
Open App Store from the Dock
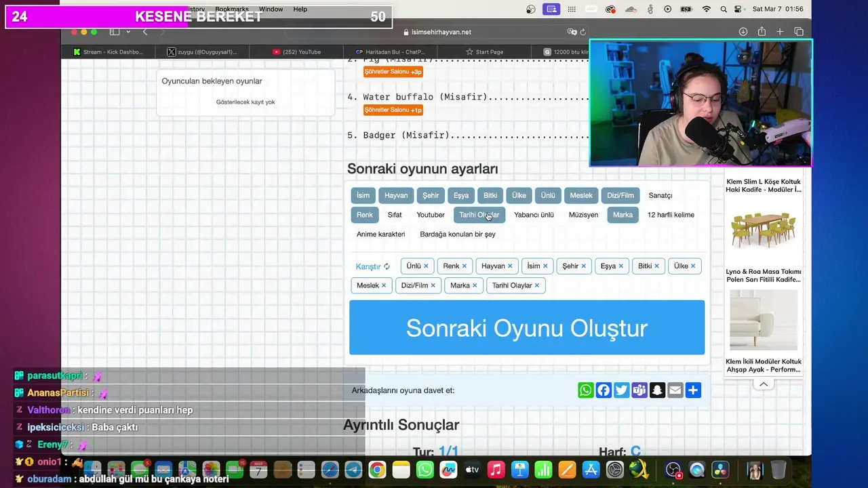[x=591, y=470]
